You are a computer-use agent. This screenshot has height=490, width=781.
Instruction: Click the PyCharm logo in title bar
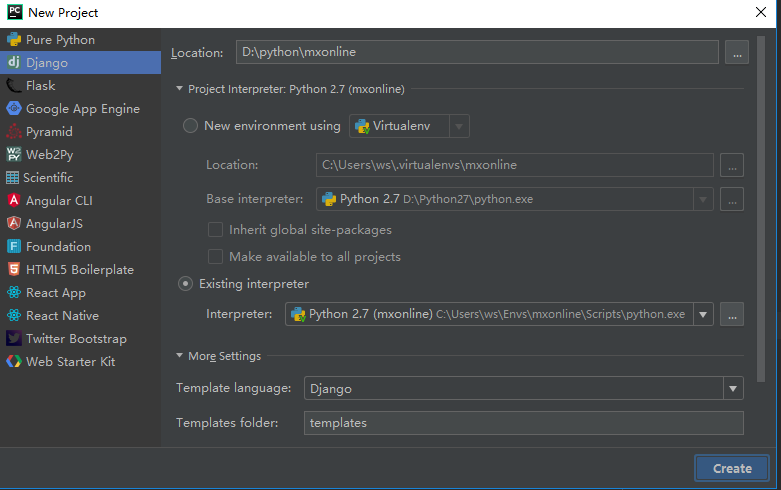pyautogui.click(x=15, y=12)
